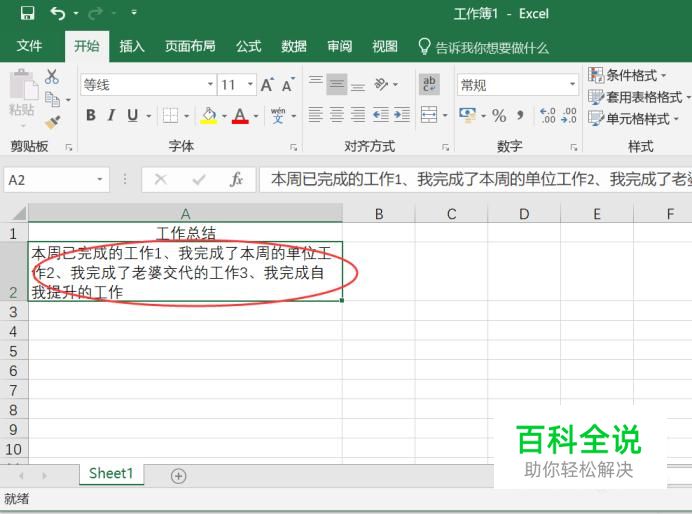Increase font size with larger A icon
Screen dimensions: 692x514
click(267, 85)
